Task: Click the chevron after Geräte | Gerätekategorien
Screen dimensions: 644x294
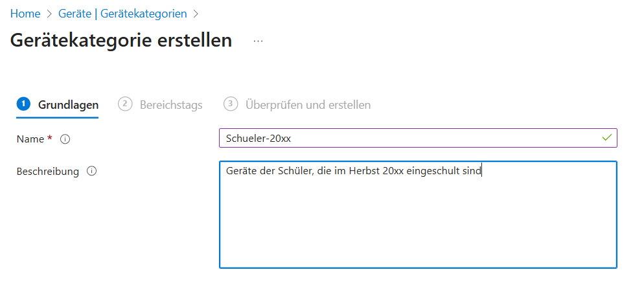Action: pos(196,14)
